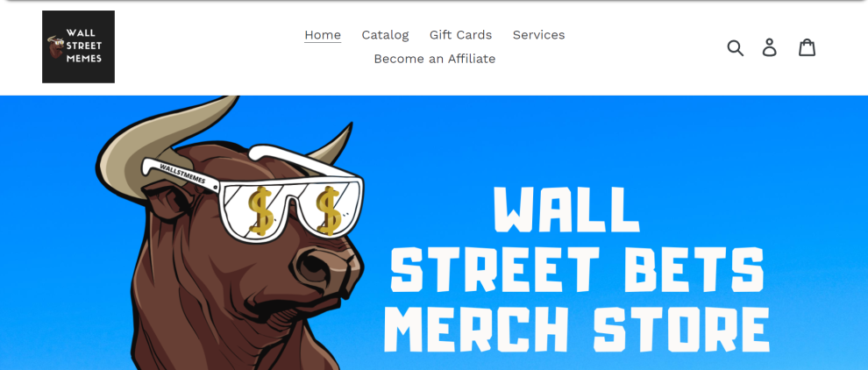The image size is (868, 370).
Task: Open the search magnifier icon
Action: 735,47
